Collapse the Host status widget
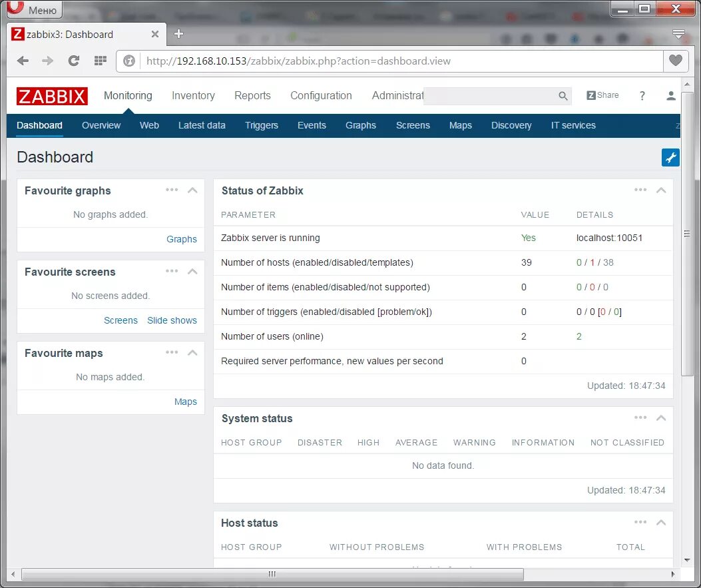 661,523
